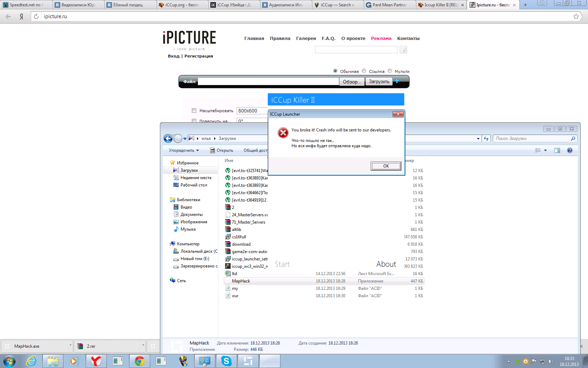Screen dimensions: 588x368
Task: Go back in Explorer window
Action: tap(168, 139)
